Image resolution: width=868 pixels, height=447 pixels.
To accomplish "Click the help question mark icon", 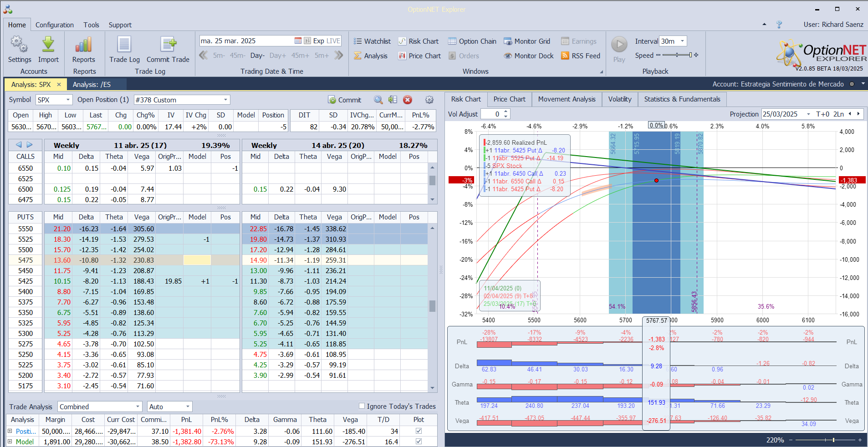I will click(779, 25).
